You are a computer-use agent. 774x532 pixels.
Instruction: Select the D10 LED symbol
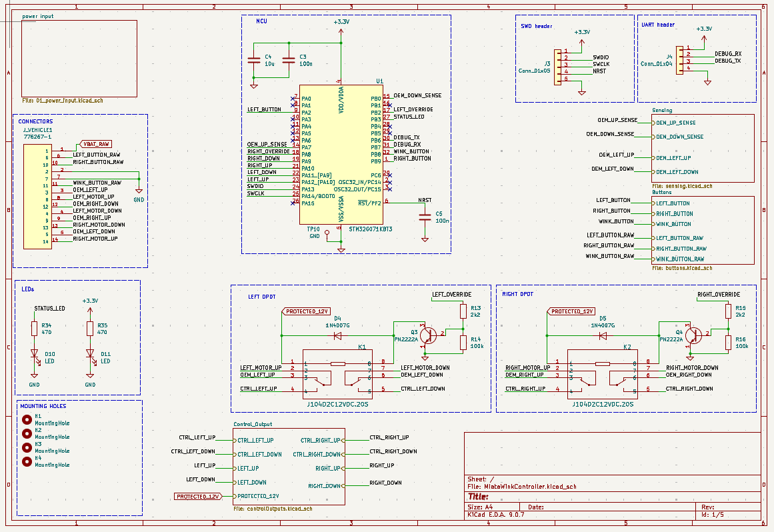(35, 354)
